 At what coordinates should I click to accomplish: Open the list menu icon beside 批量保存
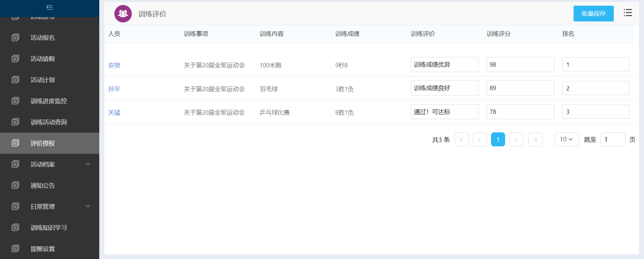[627, 13]
